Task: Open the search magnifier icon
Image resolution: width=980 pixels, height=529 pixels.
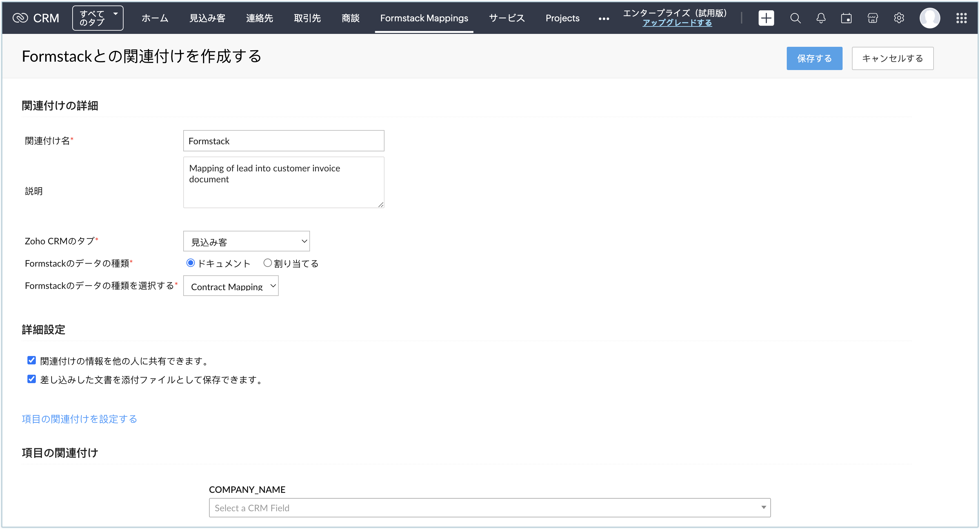Action: tap(795, 18)
